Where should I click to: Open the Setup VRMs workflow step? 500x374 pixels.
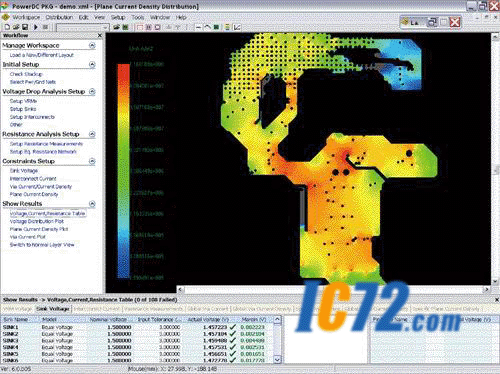(x=23, y=101)
